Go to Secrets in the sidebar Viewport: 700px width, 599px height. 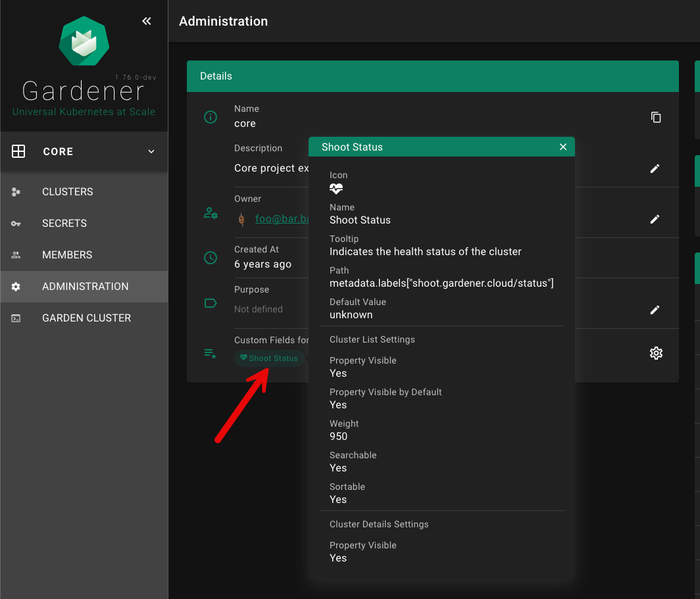tap(64, 224)
